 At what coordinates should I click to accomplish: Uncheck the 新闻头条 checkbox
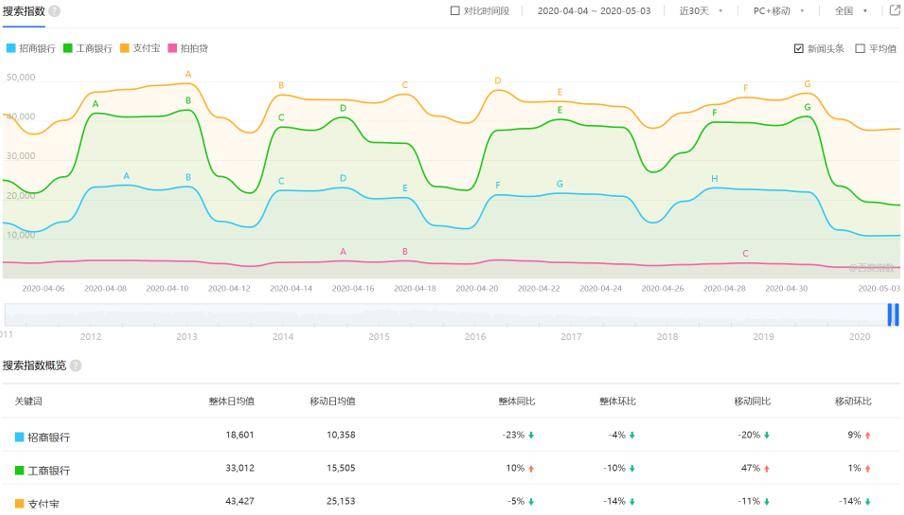pos(798,48)
